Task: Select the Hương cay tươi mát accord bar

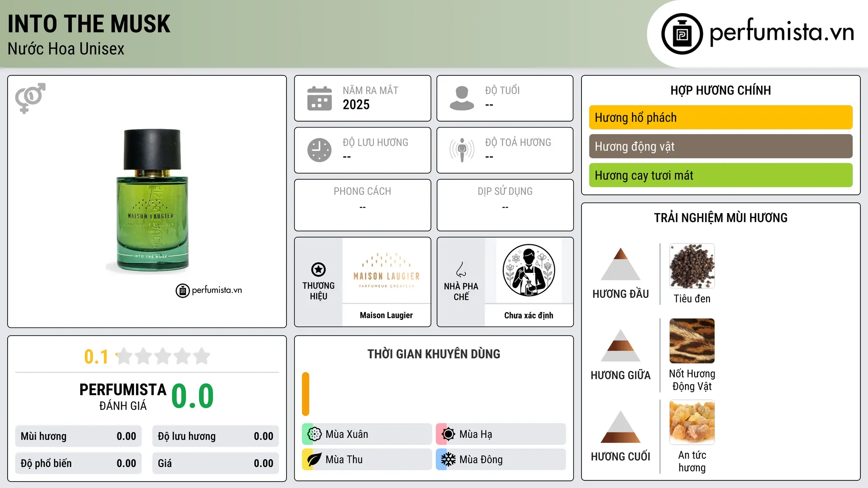Action: tap(721, 175)
